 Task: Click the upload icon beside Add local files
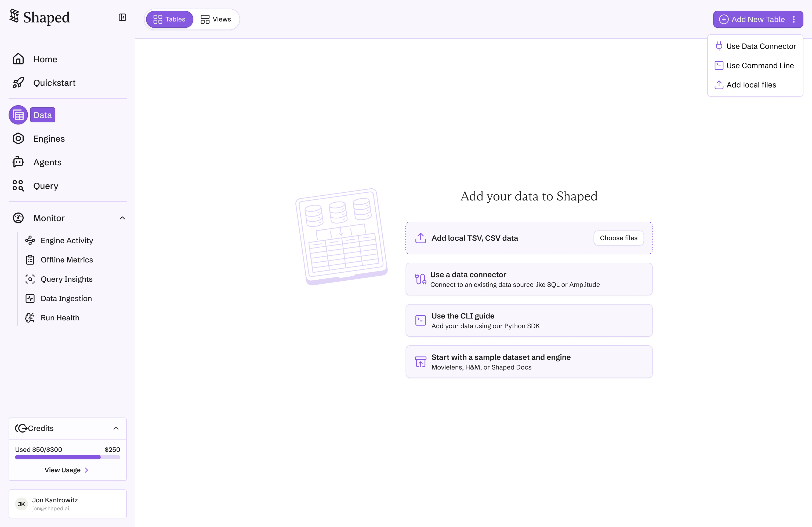(719, 85)
